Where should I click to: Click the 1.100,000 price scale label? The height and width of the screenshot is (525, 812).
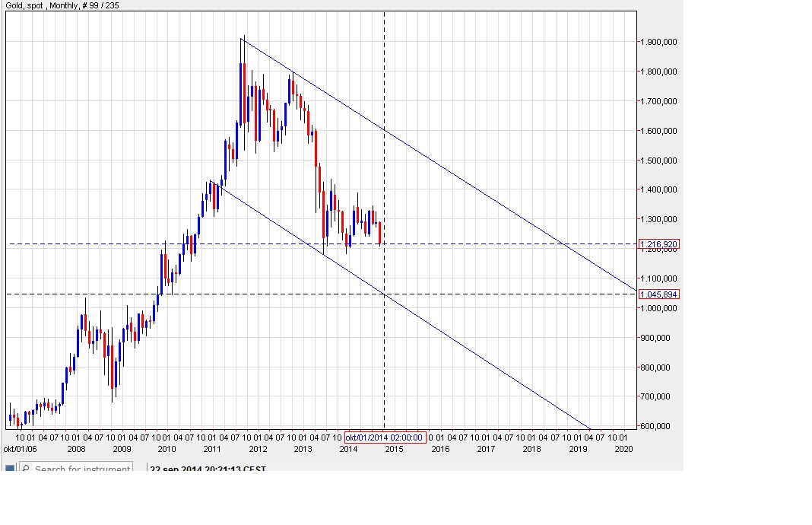(658, 278)
